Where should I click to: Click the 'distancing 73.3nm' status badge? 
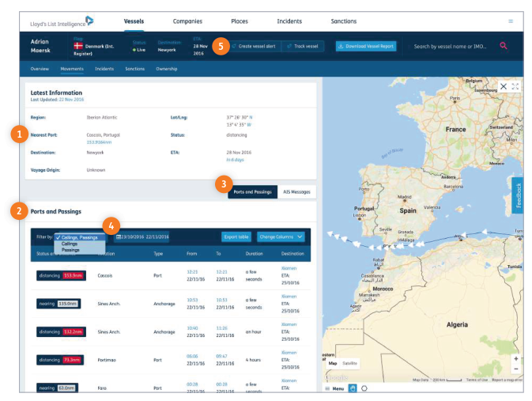pyautogui.click(x=60, y=360)
